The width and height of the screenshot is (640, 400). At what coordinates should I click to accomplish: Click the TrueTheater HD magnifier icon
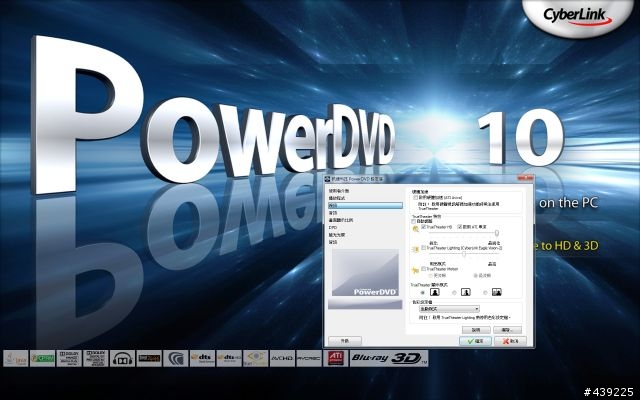point(416,229)
